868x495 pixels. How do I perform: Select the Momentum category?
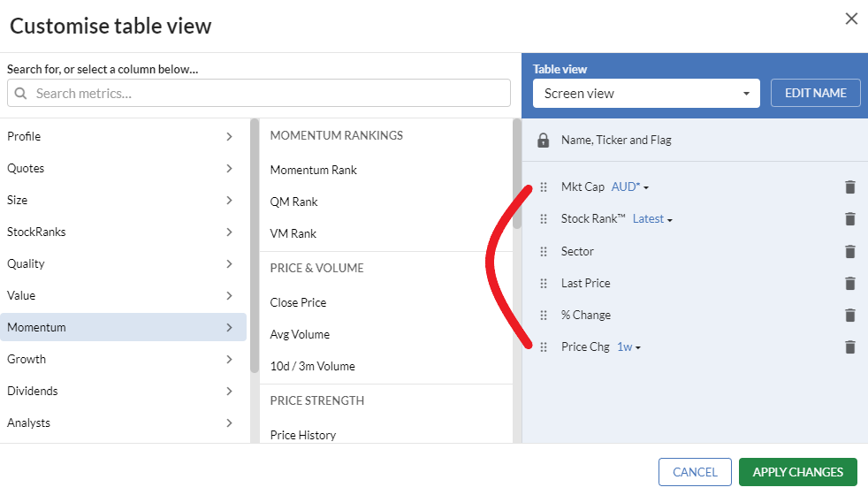point(123,327)
